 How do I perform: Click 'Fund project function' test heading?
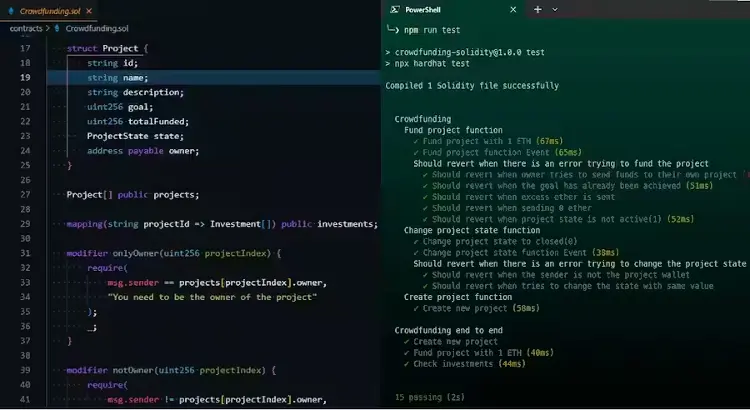click(453, 130)
